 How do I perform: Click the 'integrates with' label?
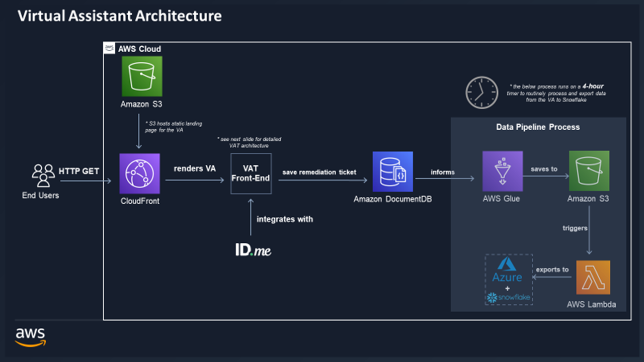(284, 219)
